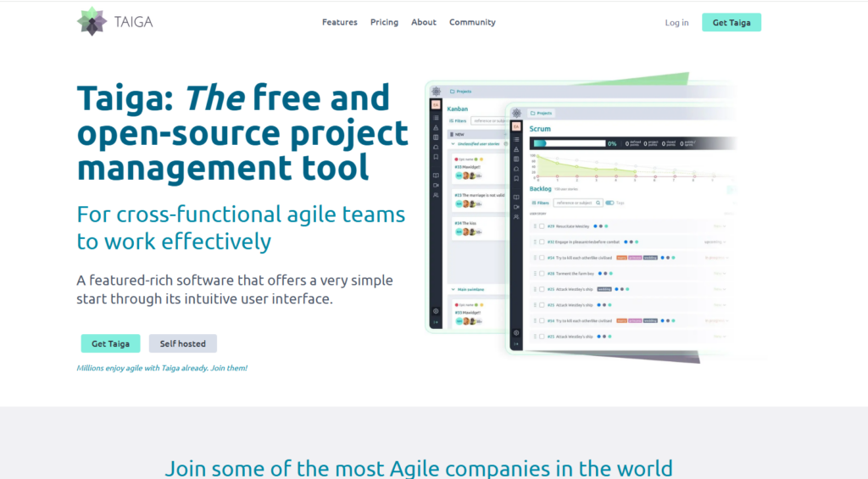Click the EA avatar in Scrum sidebar

(516, 127)
